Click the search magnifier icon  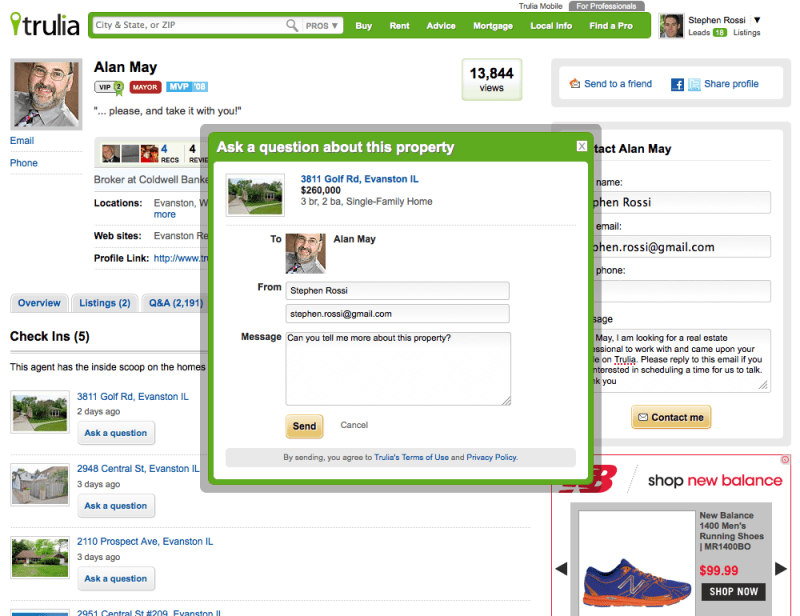coord(292,25)
